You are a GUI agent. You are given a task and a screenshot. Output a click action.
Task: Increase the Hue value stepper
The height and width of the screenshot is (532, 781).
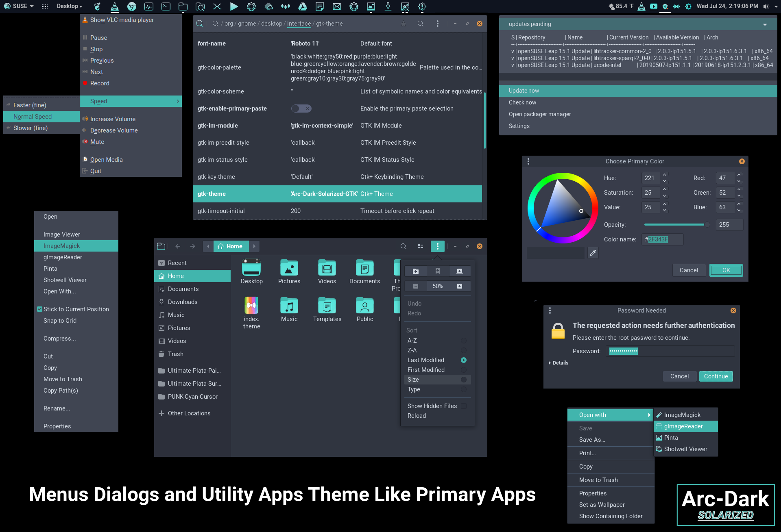[x=665, y=175]
